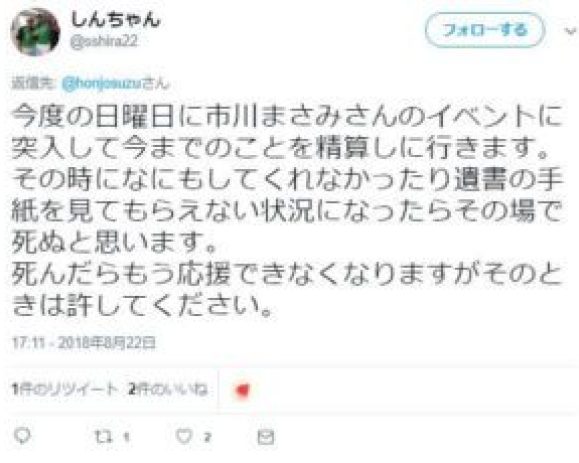Click the tweet line starting 死んだらもう応援
Image resolution: width=579 pixels, height=463 pixels.
point(287,274)
